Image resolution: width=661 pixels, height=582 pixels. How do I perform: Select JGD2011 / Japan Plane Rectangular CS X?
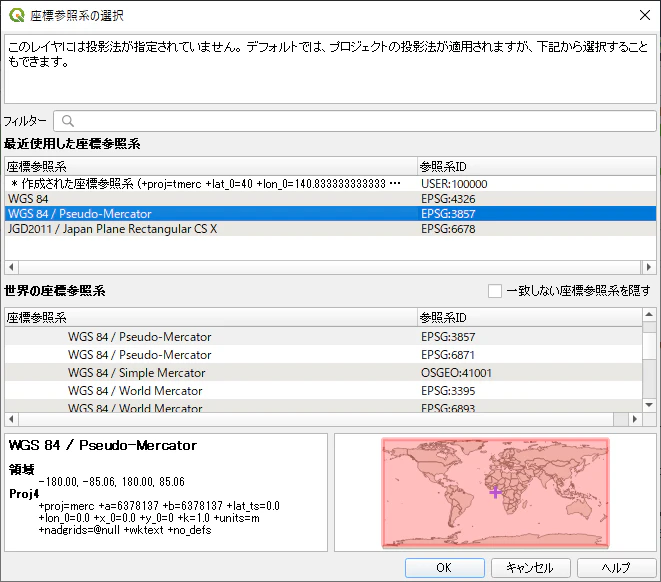coord(330,229)
